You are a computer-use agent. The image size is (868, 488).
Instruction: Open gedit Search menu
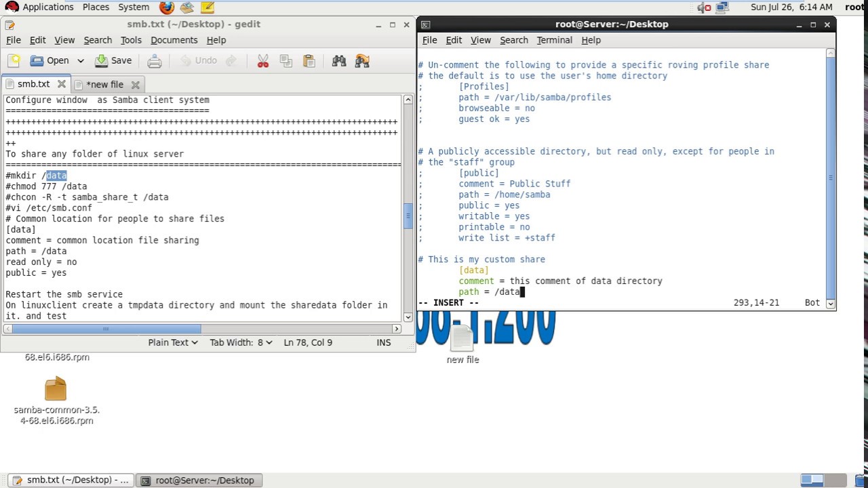[x=98, y=40]
